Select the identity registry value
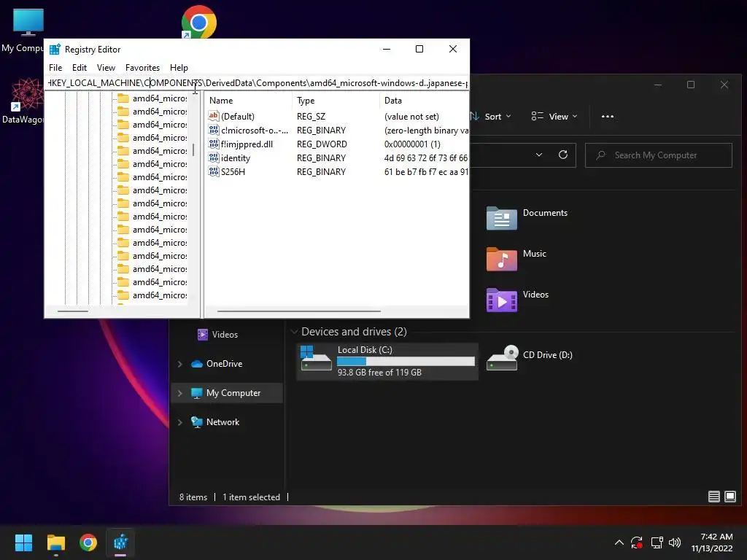747x560 pixels. (236, 157)
